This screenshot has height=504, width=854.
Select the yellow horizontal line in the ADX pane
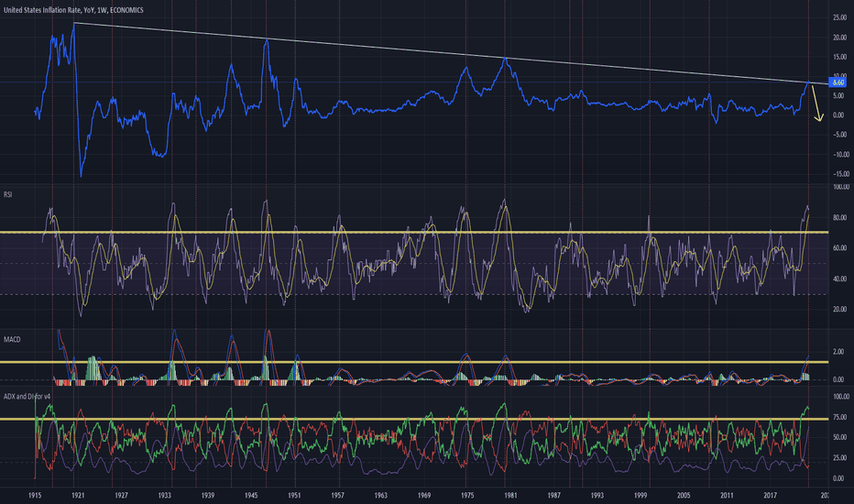point(414,419)
